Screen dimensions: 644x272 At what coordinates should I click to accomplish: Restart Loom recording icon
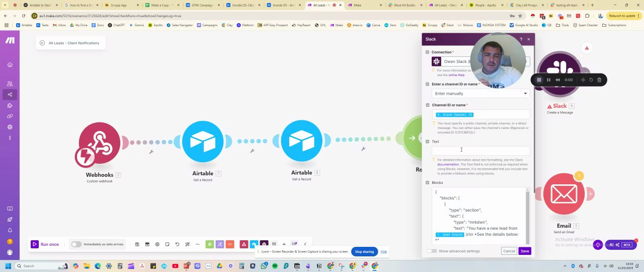tap(591, 80)
